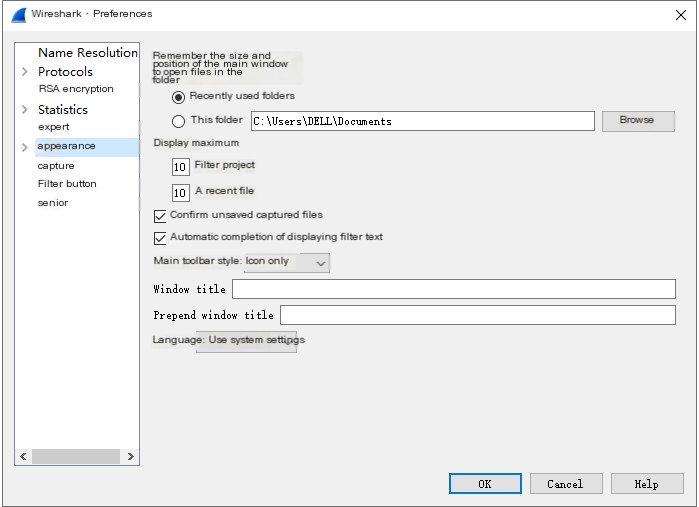Click the tree horizontal scrollbar thumb
The width and height of the screenshot is (699, 507).
(76, 456)
